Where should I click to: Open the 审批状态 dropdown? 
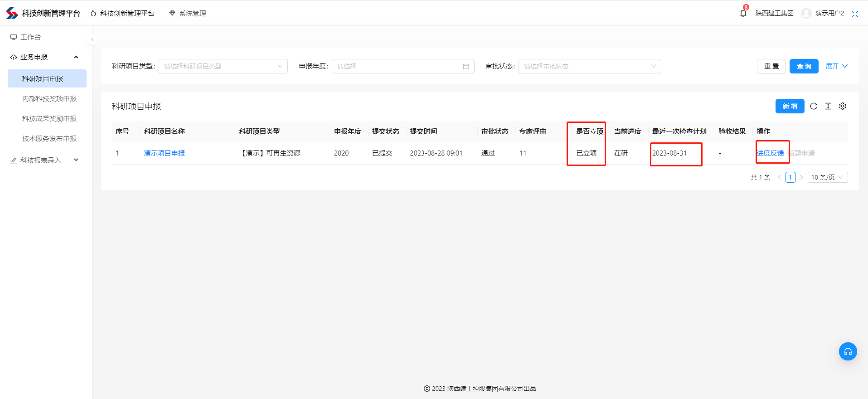tap(589, 66)
